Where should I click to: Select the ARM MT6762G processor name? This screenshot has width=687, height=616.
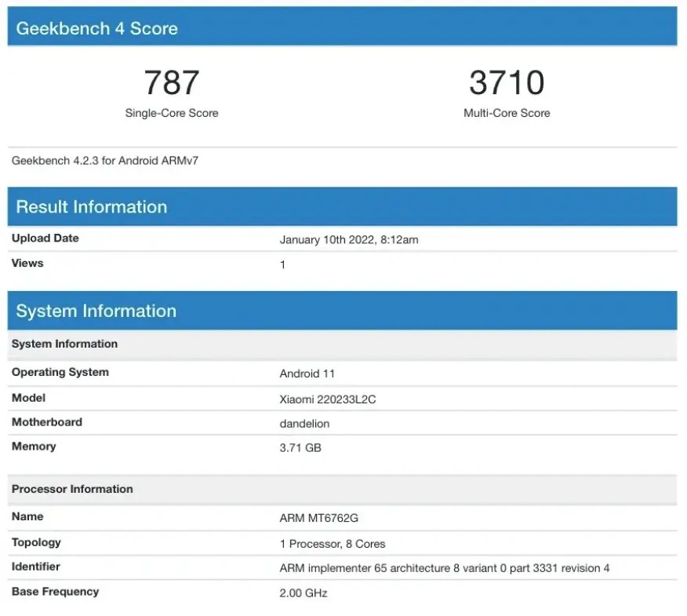tap(319, 518)
